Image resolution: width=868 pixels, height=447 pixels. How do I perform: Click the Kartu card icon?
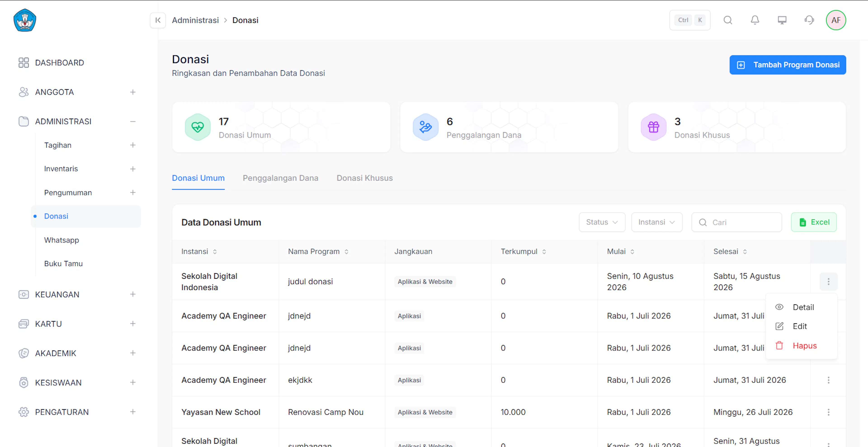coord(24,324)
